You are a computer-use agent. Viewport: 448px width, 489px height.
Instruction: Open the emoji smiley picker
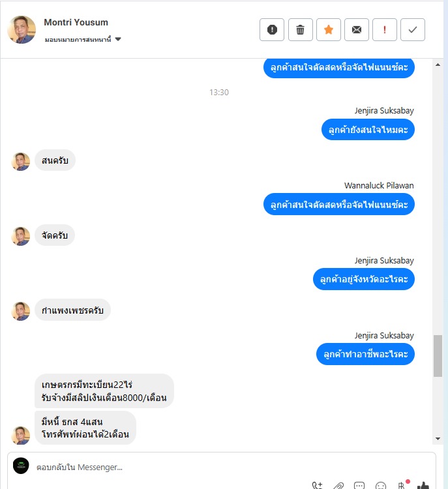click(x=380, y=486)
